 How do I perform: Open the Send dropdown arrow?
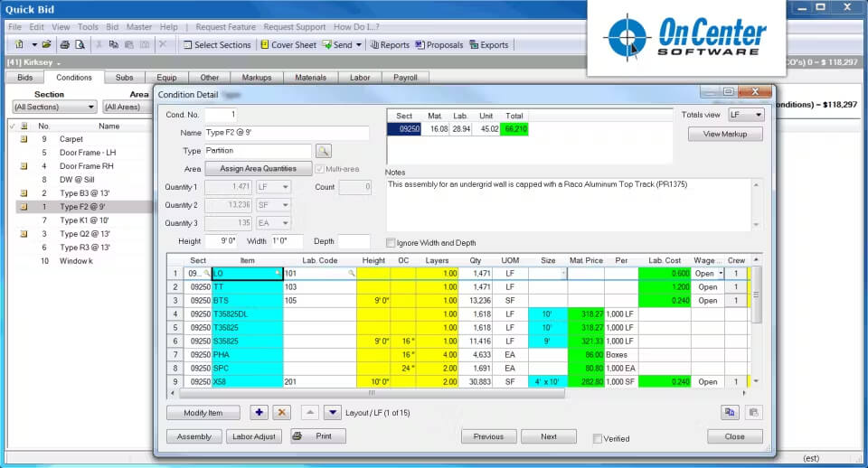point(359,45)
